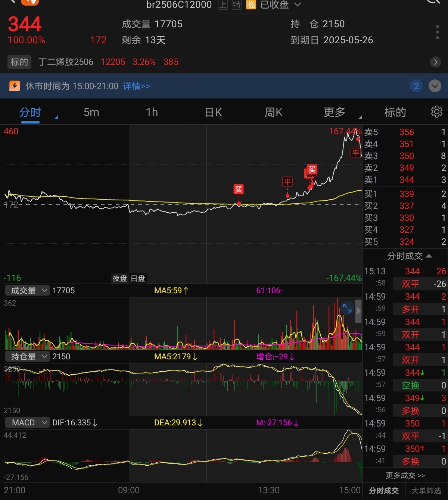Tap the 买 marker near 13:30
448x500 pixels.
click(x=239, y=189)
